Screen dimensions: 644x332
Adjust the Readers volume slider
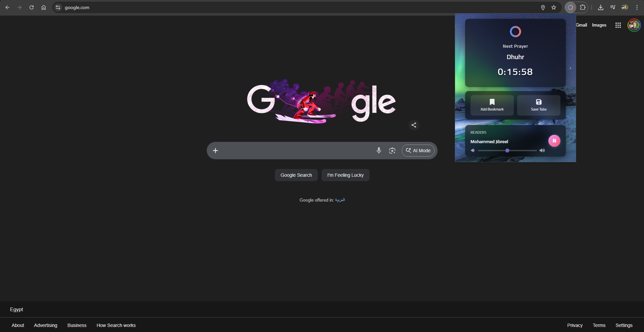pos(507,150)
